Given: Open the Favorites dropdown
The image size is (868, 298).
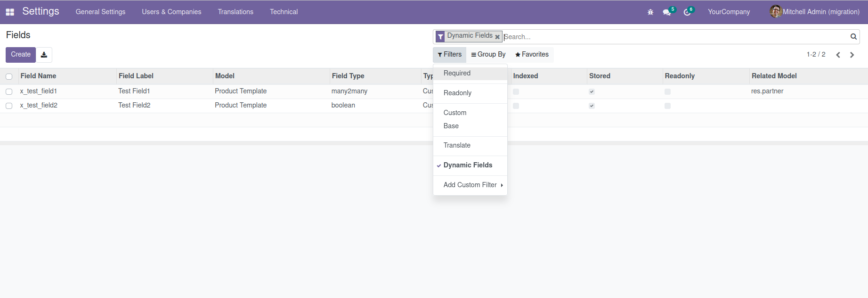Looking at the screenshot, I should coord(532,55).
